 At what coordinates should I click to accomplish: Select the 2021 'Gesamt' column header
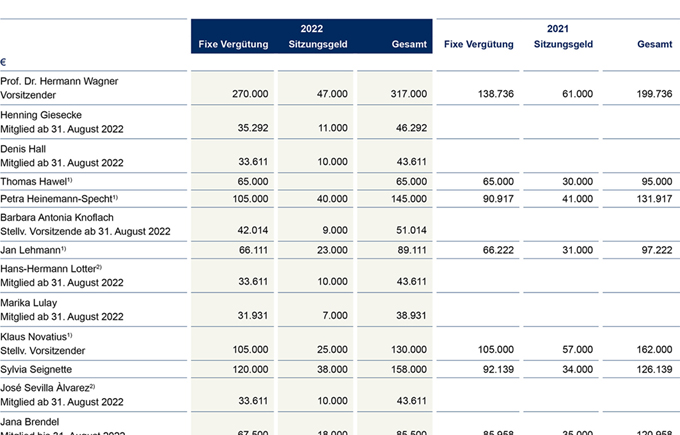tap(654, 44)
